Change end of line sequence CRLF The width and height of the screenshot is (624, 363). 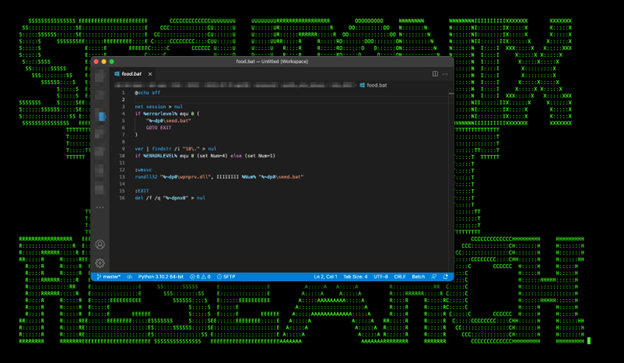tap(400, 277)
